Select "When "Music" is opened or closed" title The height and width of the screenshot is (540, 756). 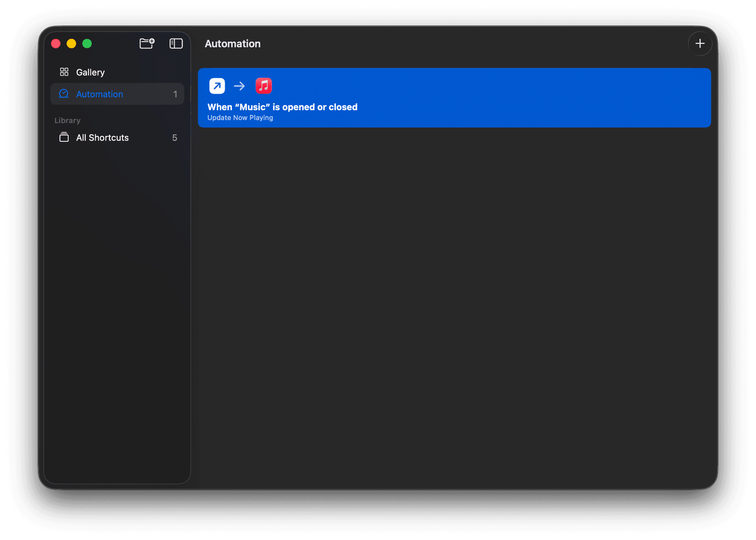coord(282,107)
